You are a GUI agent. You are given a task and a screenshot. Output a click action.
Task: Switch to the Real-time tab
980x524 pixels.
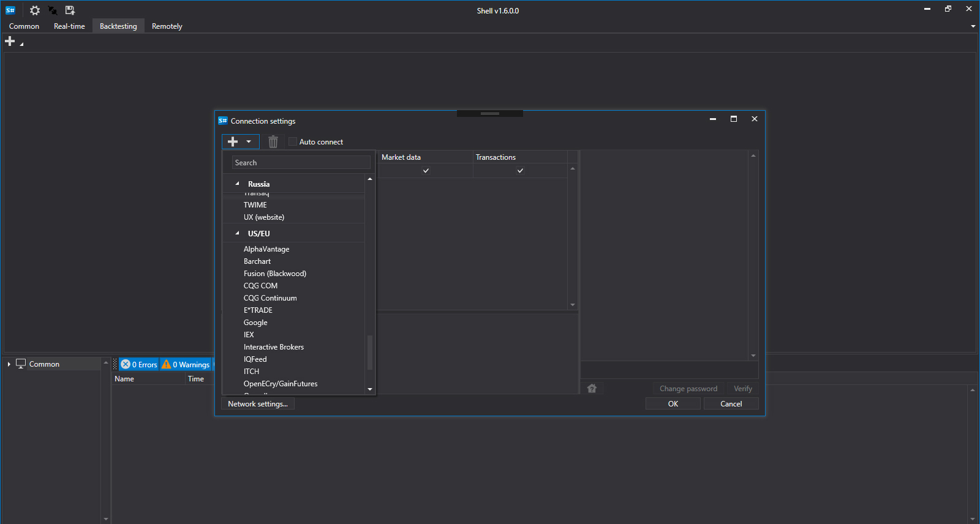pyautogui.click(x=69, y=26)
